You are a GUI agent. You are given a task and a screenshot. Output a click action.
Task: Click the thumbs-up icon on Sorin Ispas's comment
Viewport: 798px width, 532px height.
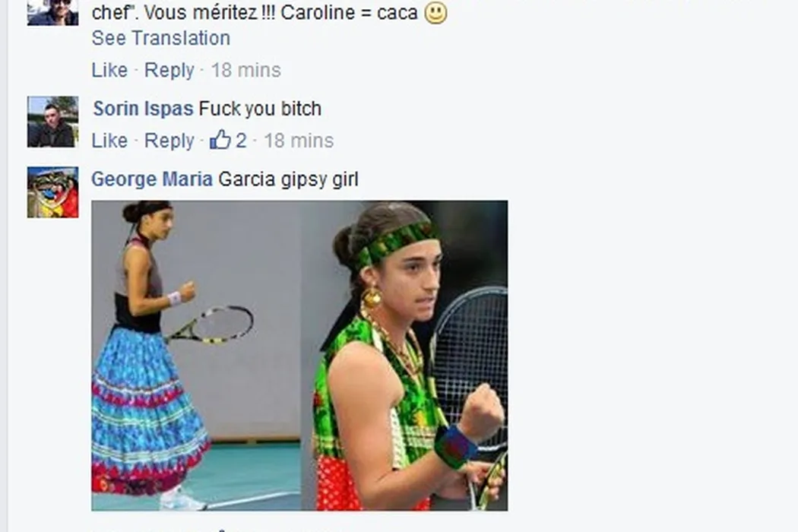(x=220, y=140)
